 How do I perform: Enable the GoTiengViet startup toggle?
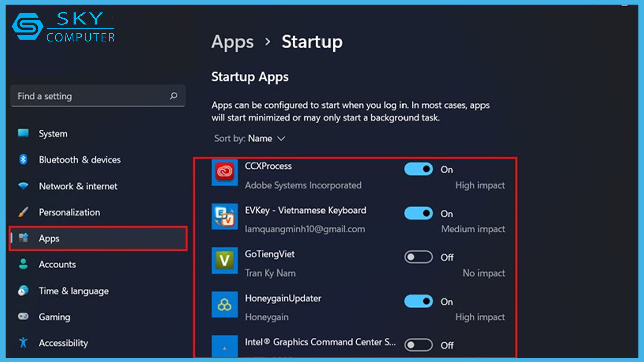[418, 257]
